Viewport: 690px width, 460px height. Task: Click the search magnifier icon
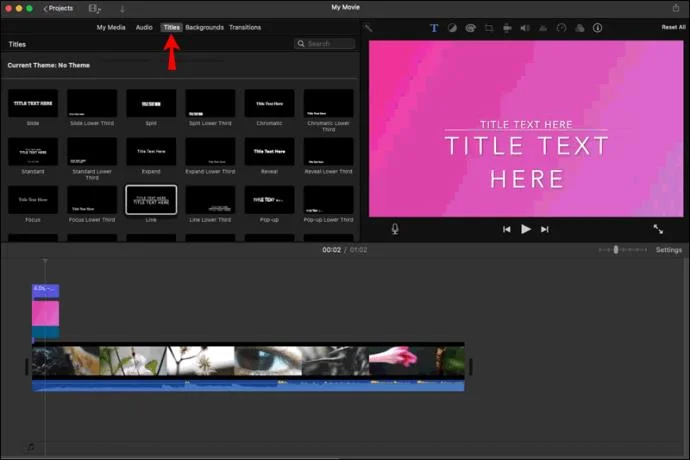(x=301, y=44)
